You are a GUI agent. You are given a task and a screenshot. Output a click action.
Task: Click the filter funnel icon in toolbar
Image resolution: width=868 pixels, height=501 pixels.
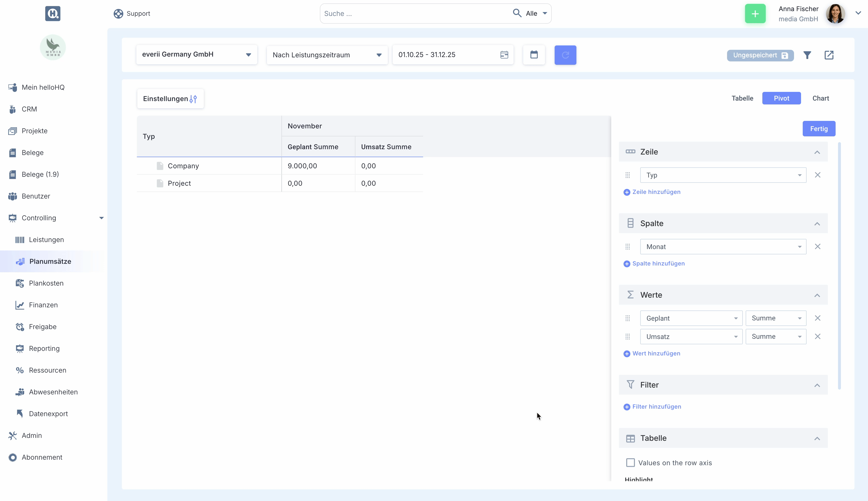coord(807,55)
